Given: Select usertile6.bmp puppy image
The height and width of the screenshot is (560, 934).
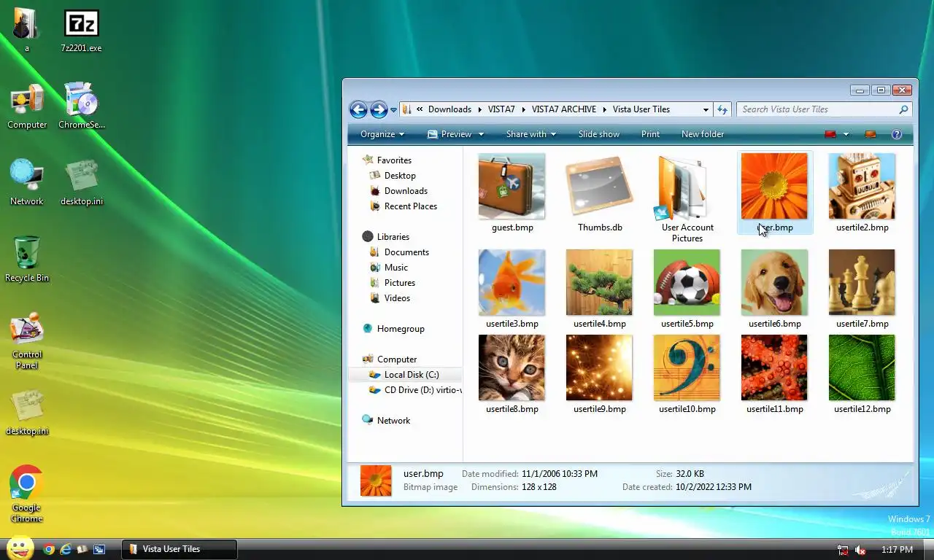Looking at the screenshot, I should (774, 282).
